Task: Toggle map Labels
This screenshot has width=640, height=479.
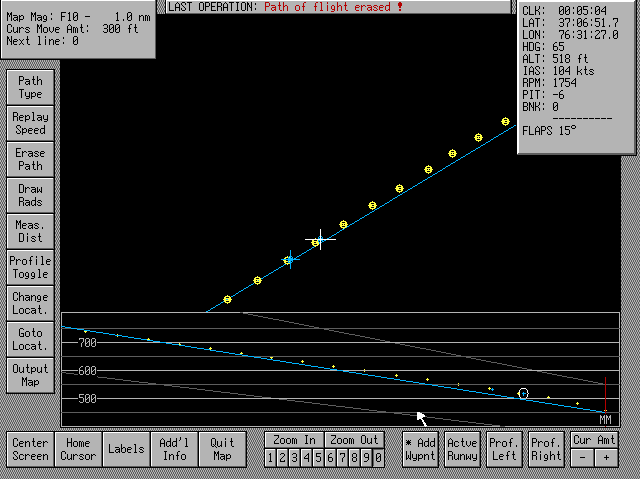Action: pyautogui.click(x=126, y=449)
